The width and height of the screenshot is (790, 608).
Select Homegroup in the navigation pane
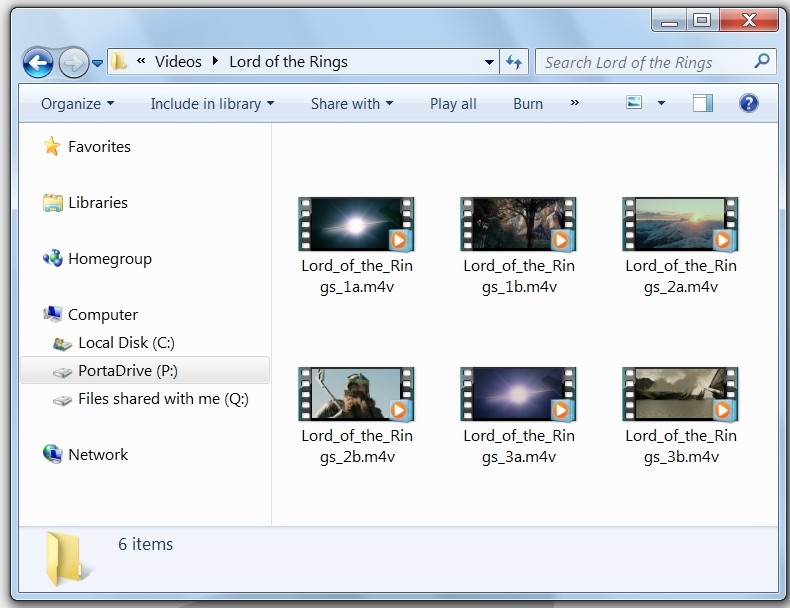point(110,259)
